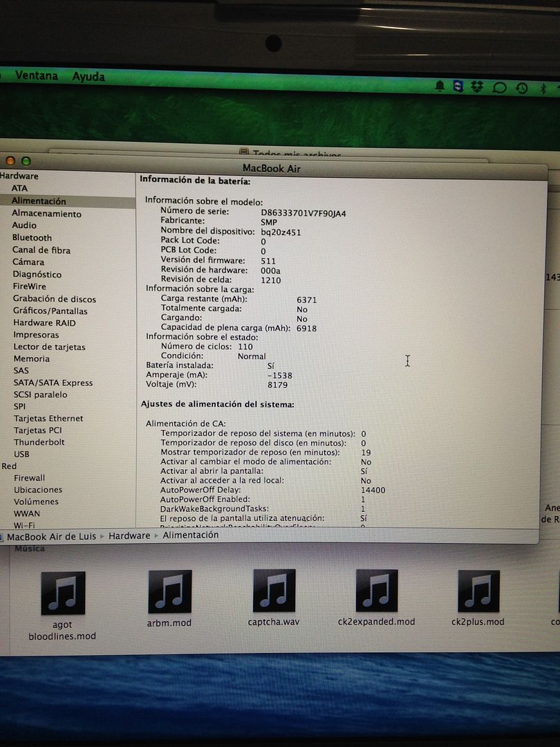Click full charge capacity value 6918
560x747 pixels.
tap(307, 329)
